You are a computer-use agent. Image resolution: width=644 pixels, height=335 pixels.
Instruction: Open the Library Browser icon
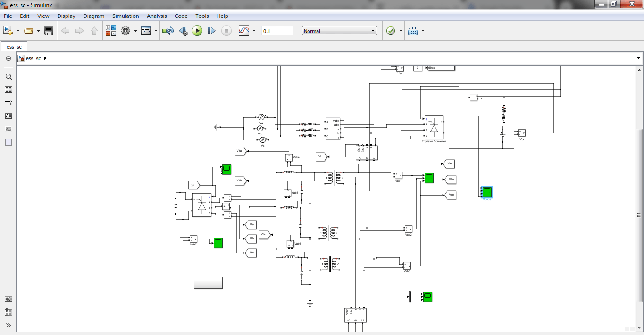click(110, 31)
